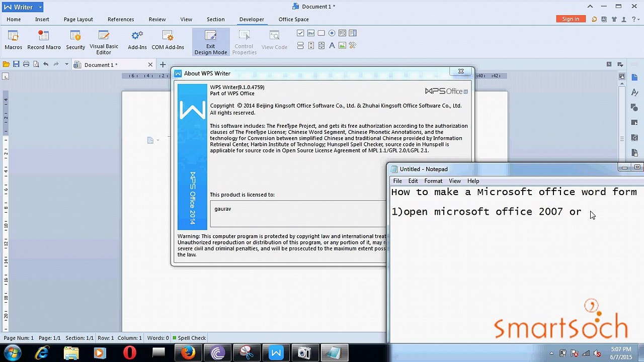
Task: Select the Developer tab
Action: tap(252, 19)
